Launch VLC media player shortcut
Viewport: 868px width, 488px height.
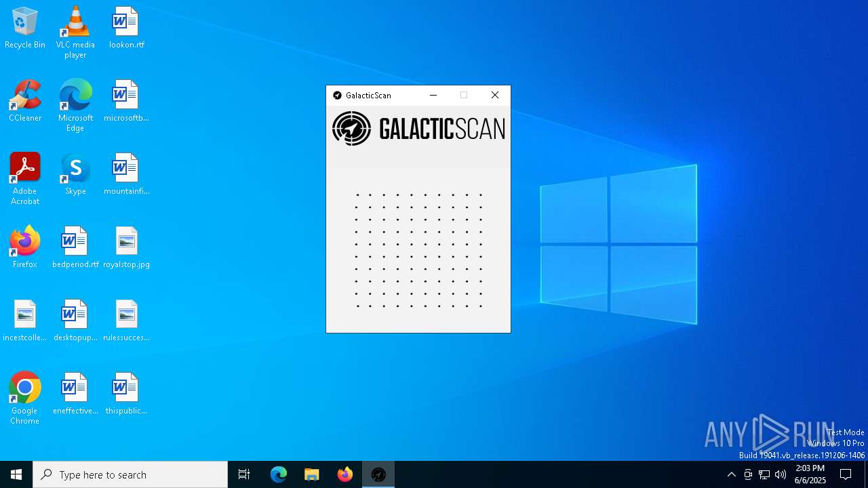click(75, 33)
